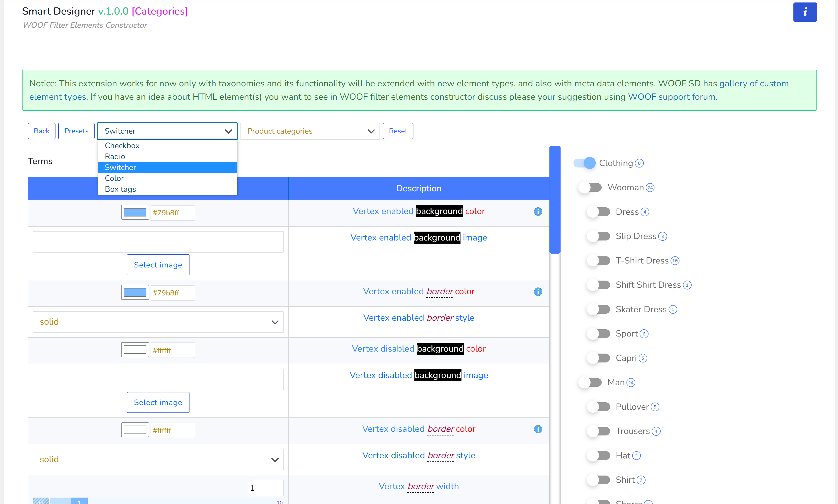
Task: Open Vertex enabled border style dropdown
Action: click(158, 322)
